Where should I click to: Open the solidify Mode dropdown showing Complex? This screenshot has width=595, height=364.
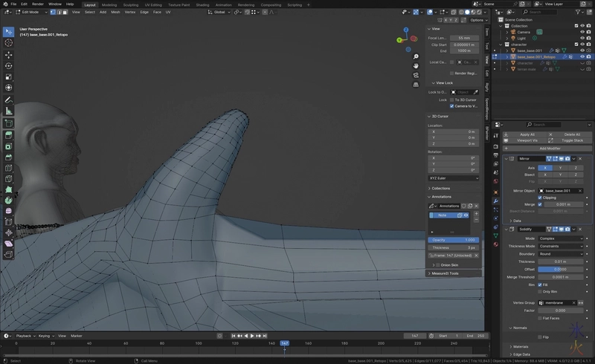(x=560, y=238)
